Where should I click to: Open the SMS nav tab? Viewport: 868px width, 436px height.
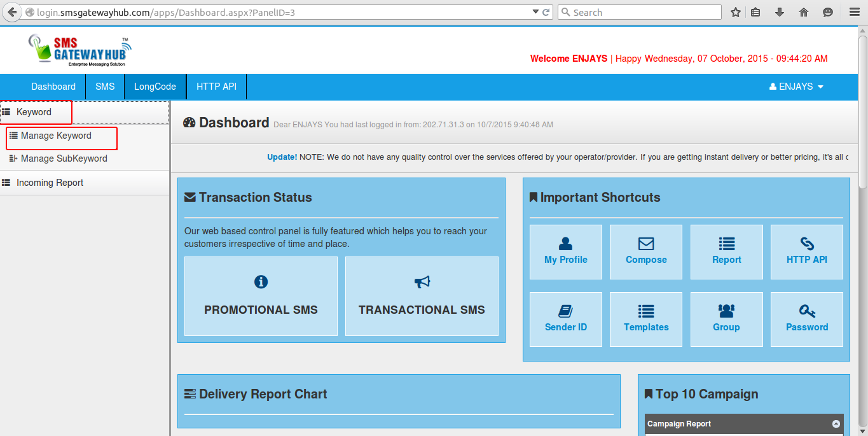pyautogui.click(x=105, y=87)
